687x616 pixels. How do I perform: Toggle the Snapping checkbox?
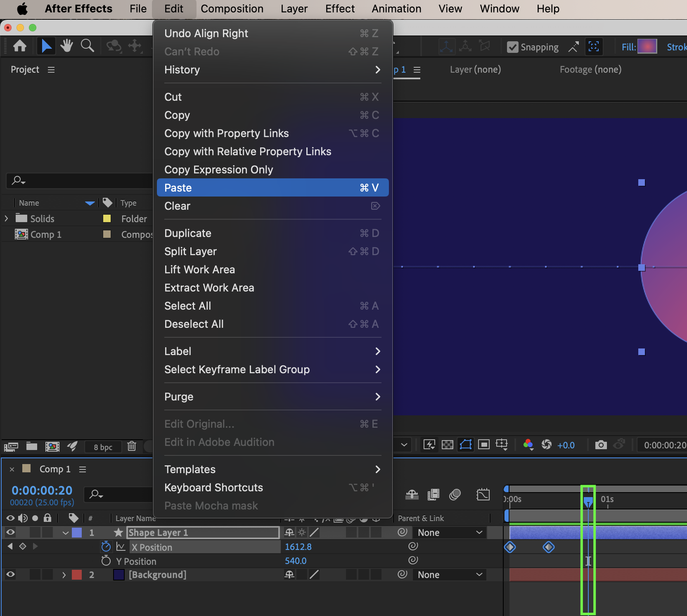point(513,47)
